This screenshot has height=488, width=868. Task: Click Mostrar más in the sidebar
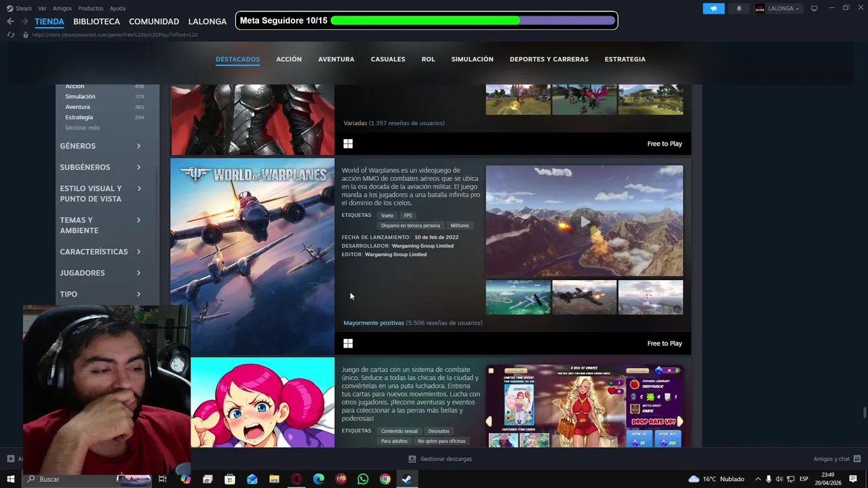(x=83, y=127)
